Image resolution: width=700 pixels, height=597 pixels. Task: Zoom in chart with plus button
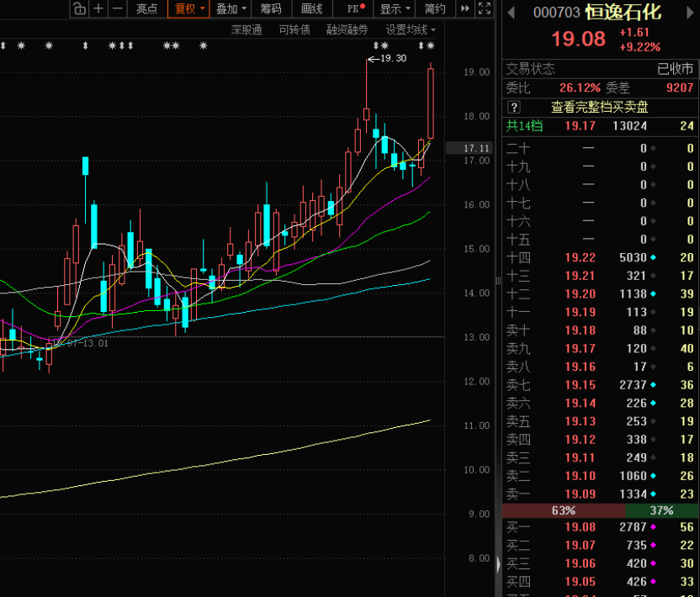coord(98,8)
